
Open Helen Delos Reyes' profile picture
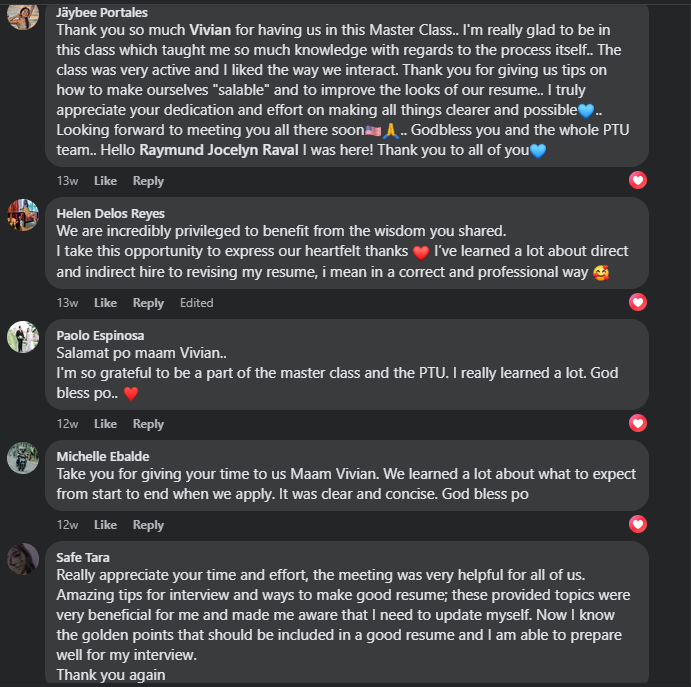(x=23, y=214)
